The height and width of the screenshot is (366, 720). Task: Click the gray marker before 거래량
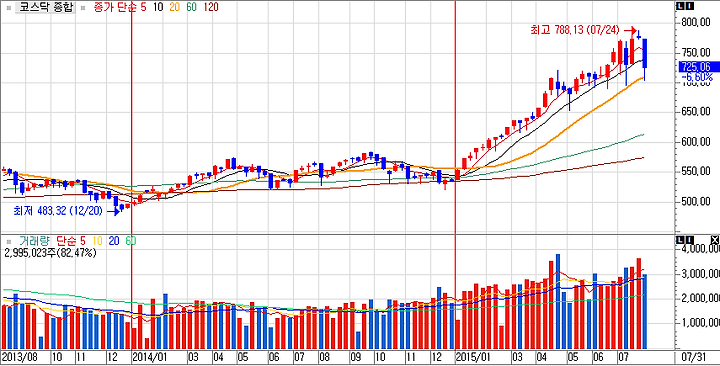coord(8,241)
